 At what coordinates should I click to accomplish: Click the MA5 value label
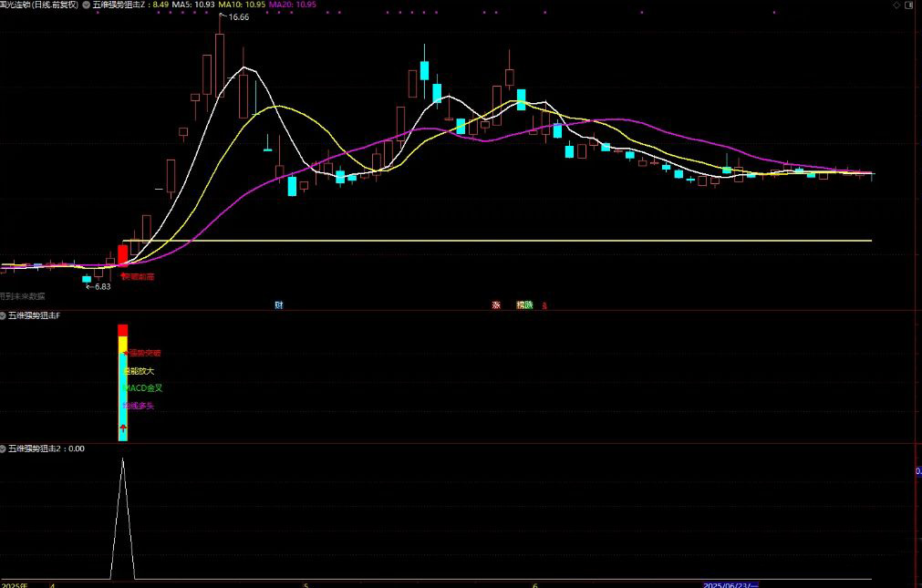tap(193, 5)
